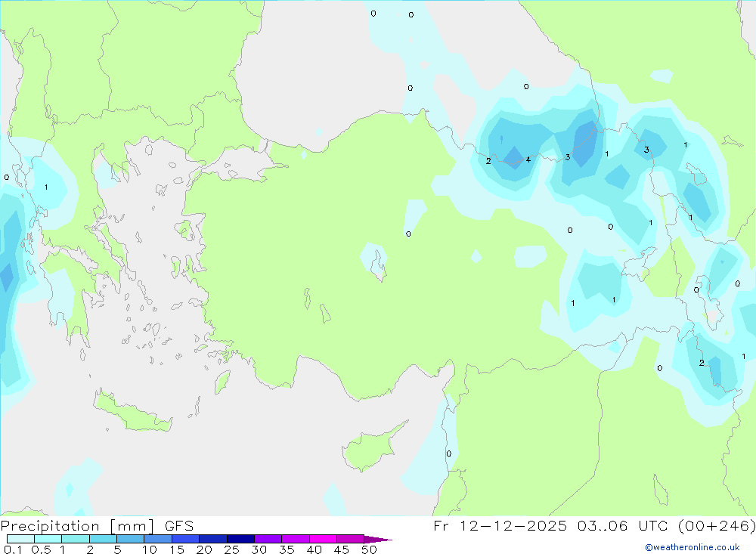Click the legend label '25'
756x554 pixels.
(x=231, y=549)
